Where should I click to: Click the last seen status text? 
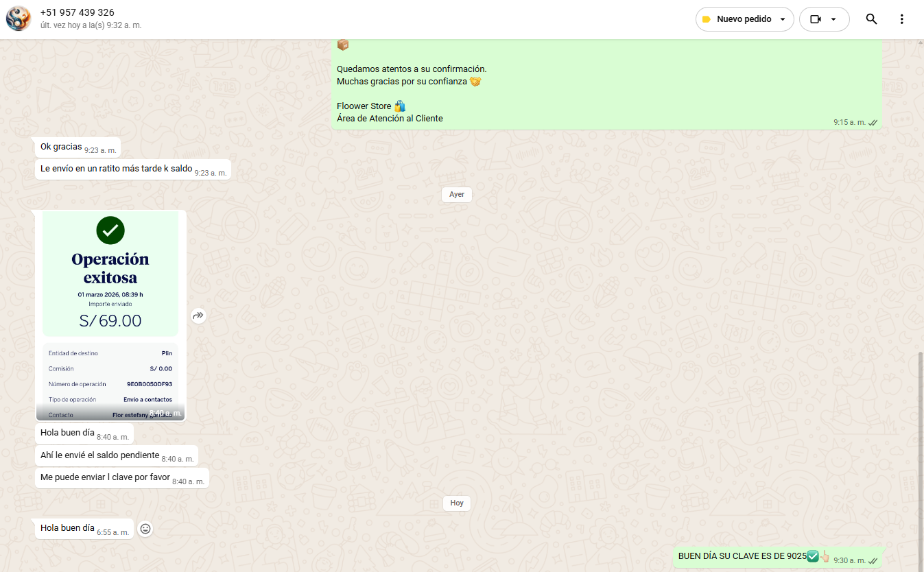91,25
